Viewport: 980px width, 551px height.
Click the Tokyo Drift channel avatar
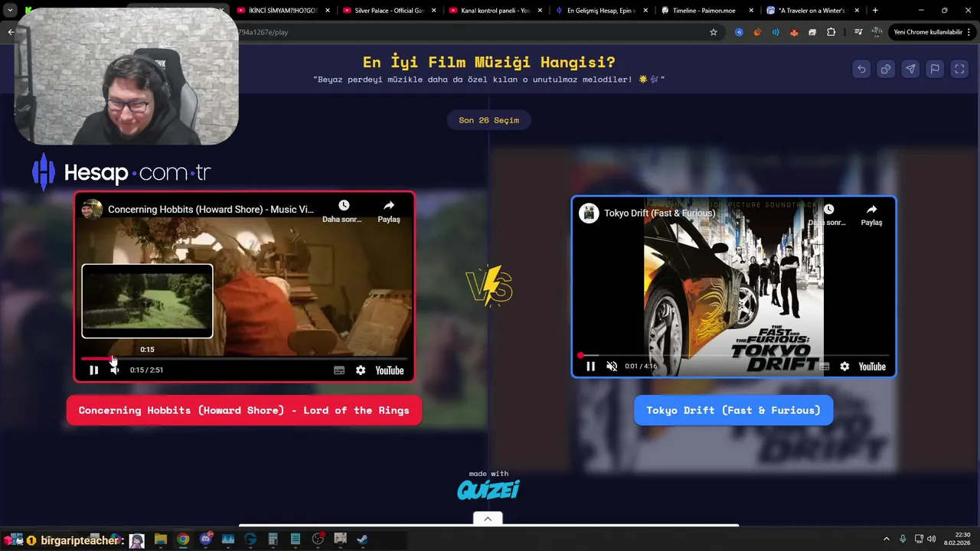(589, 213)
